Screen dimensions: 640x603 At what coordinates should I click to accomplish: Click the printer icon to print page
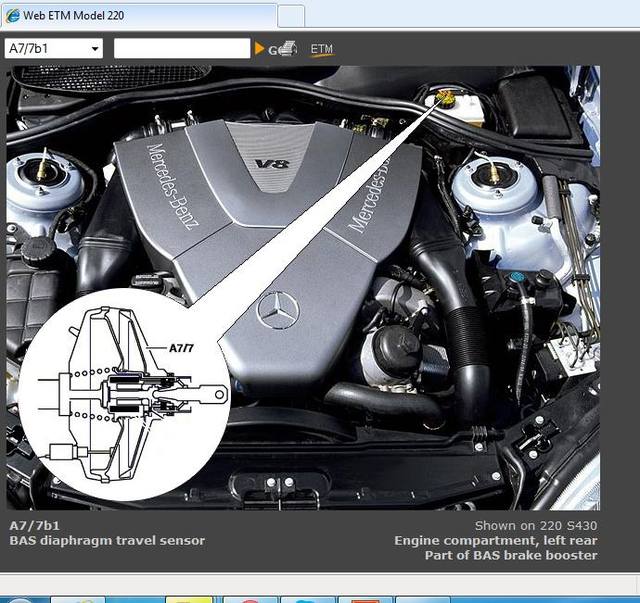click(288, 48)
